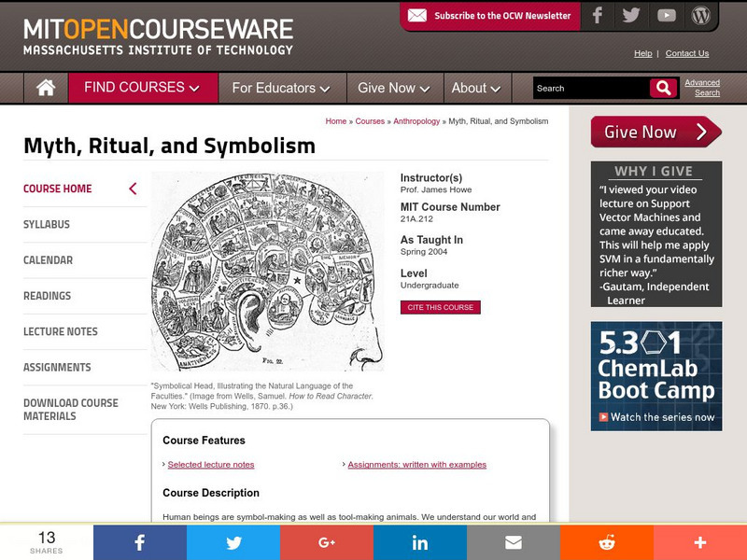Click into the Search input field
The width and height of the screenshot is (747, 560).
(x=591, y=88)
